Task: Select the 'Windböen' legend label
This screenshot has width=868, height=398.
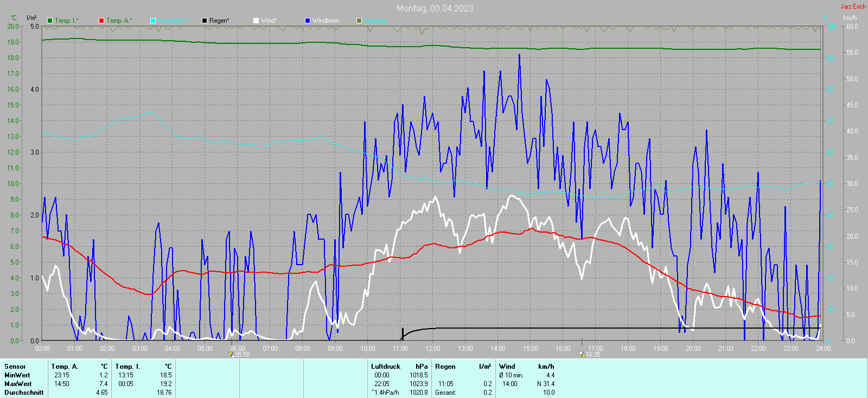Action: pyautogui.click(x=326, y=21)
